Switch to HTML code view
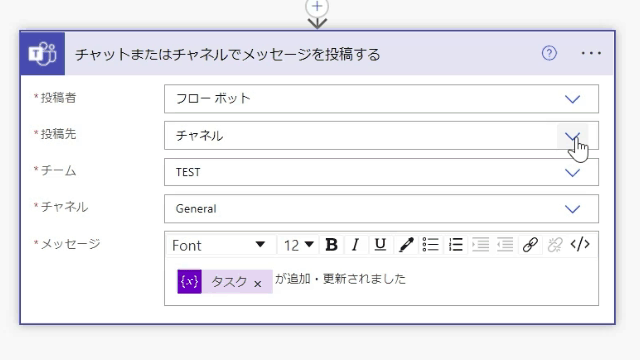 (580, 244)
